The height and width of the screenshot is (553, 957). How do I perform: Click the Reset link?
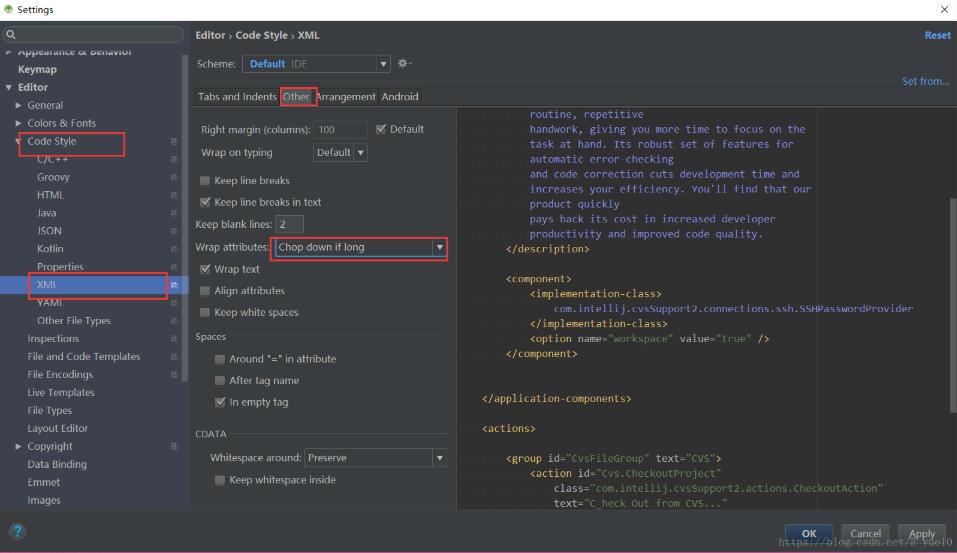937,35
